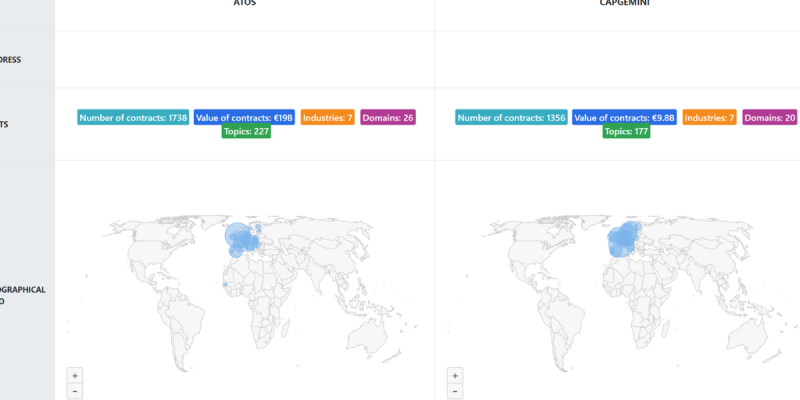This screenshot has height=400, width=800.
Task: Click CAPGEMINI Number of contracts: 1356 badge
Action: 511,117
